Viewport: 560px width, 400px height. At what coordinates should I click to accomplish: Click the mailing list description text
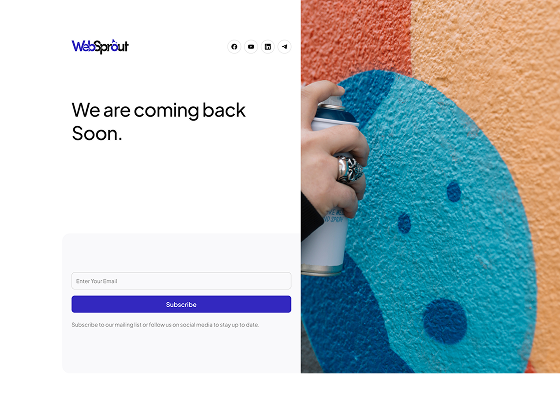click(165, 325)
